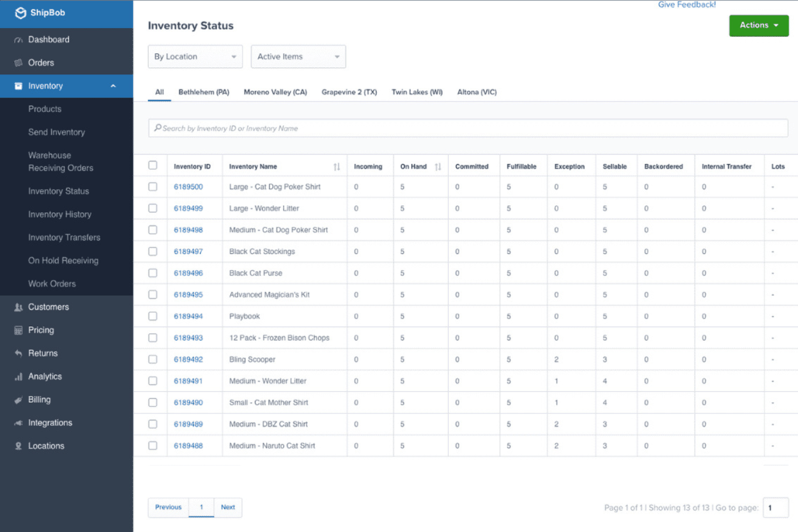Click the Integrations icon in sidebar
Screen dimensions: 798x532
[18, 423]
